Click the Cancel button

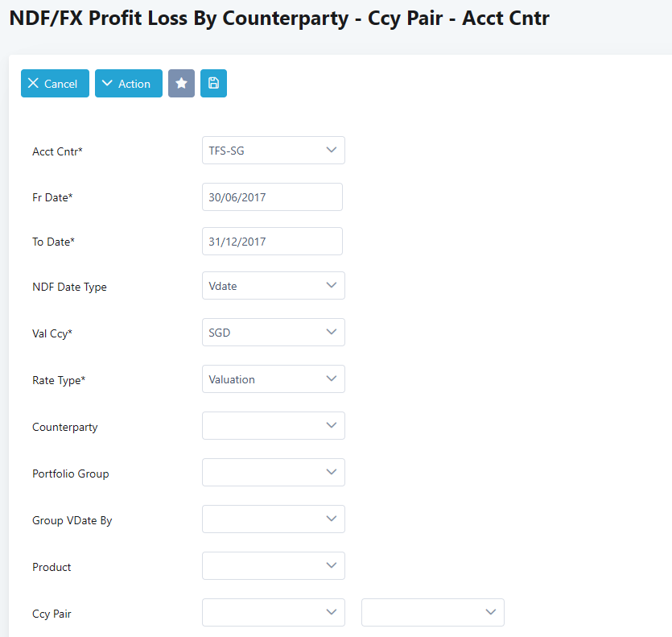(55, 84)
